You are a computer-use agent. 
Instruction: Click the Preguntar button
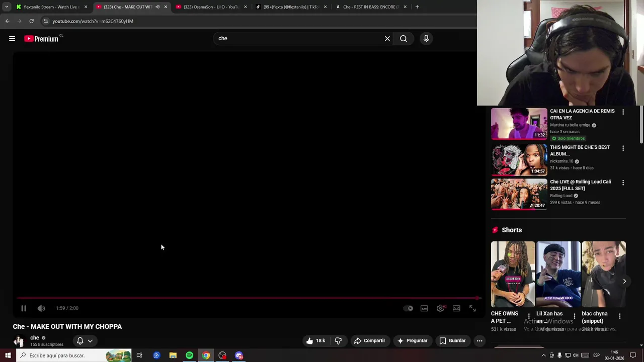point(412,341)
